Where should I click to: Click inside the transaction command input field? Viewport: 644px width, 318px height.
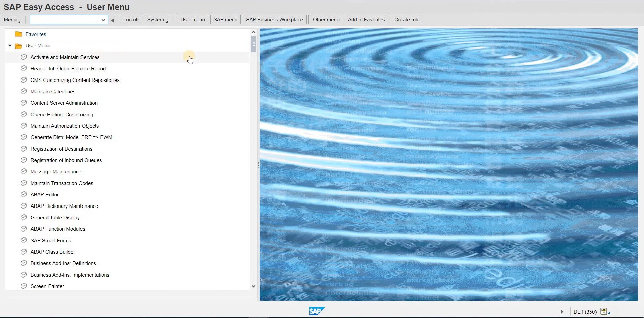click(x=66, y=20)
